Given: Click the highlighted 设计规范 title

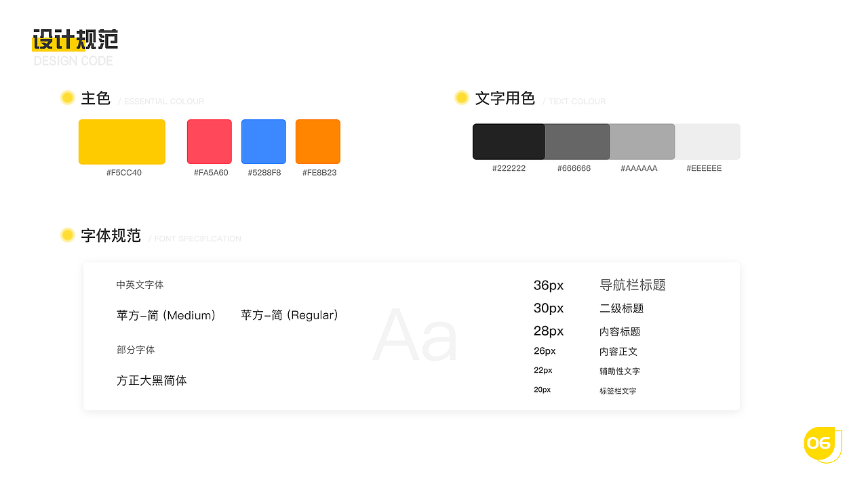Looking at the screenshot, I should click(x=75, y=39).
